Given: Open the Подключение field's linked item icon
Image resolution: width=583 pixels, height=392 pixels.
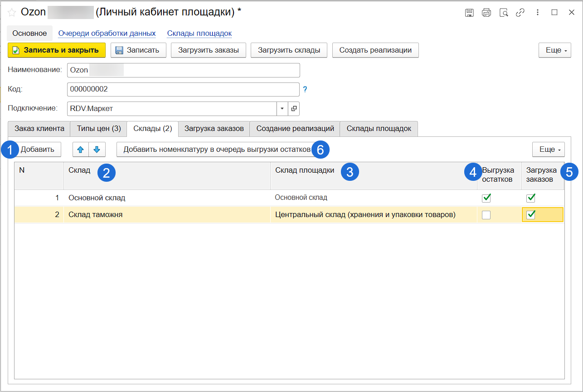Looking at the screenshot, I should pyautogui.click(x=294, y=109).
